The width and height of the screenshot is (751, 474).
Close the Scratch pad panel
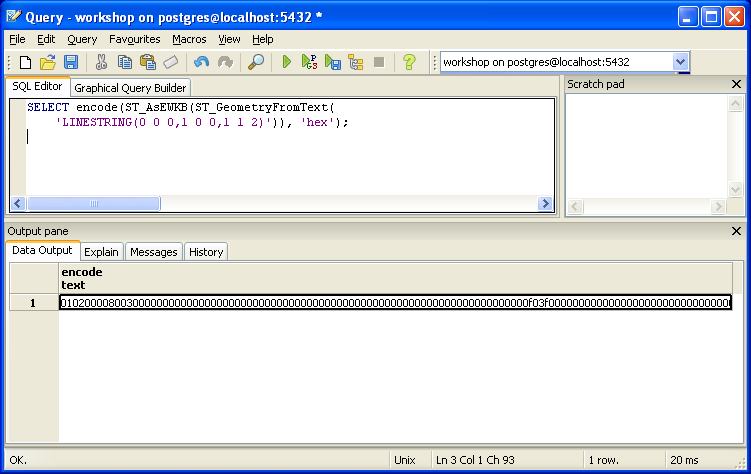[737, 84]
